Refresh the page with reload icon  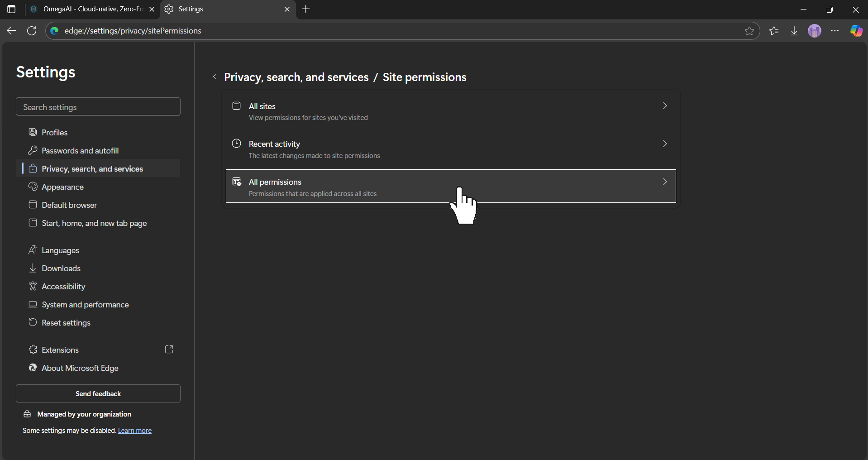(32, 31)
